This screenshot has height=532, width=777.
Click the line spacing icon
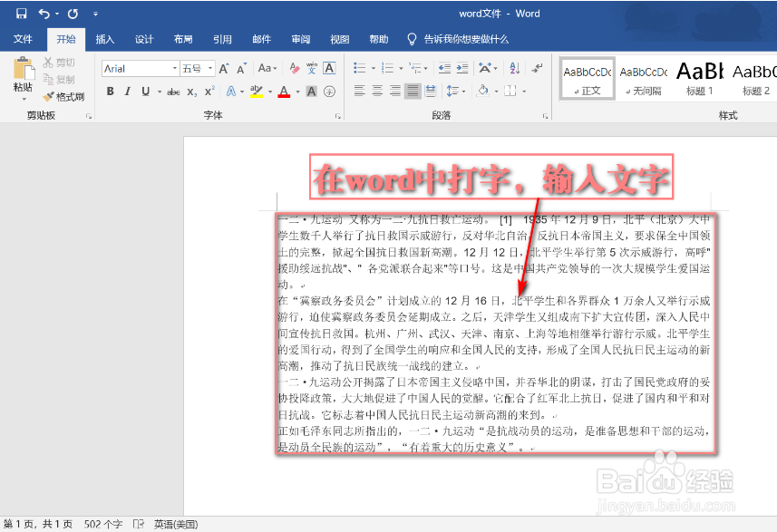click(452, 92)
